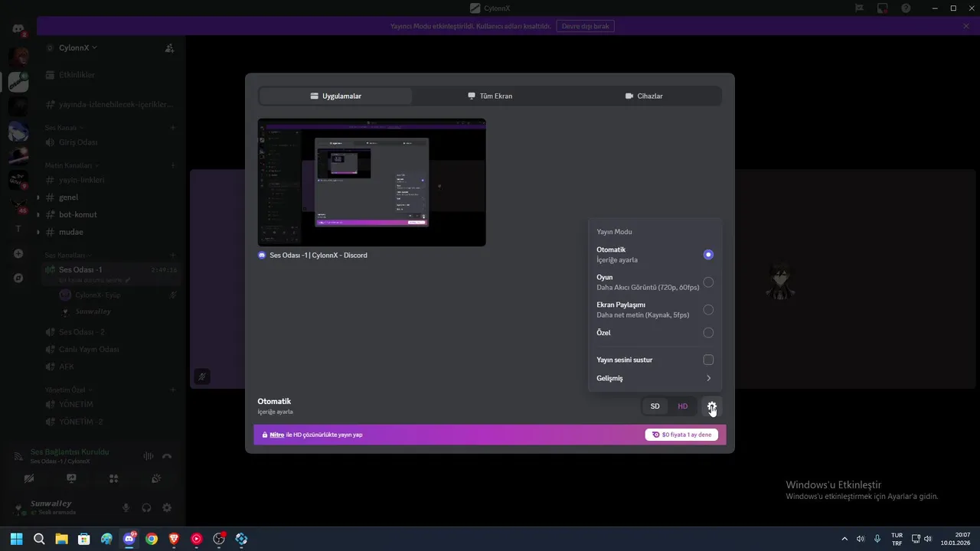Open File Explorer from the taskbar
Viewport: 980px width, 551px height.
61,539
